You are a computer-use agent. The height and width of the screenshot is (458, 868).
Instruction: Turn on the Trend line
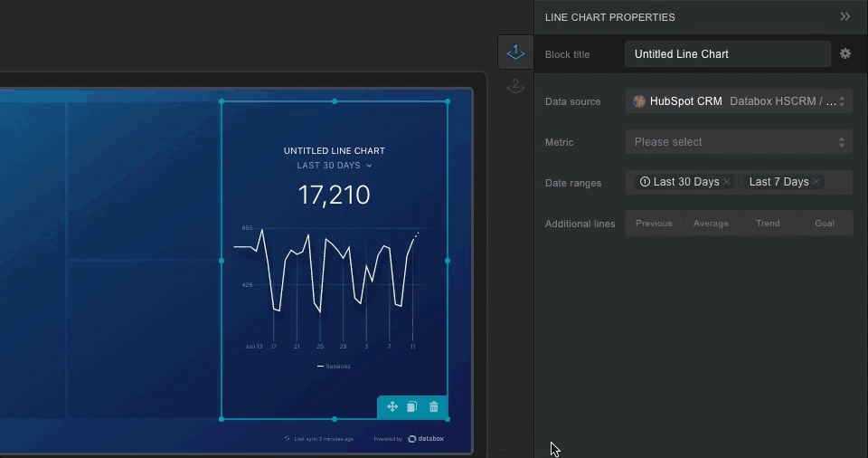pyautogui.click(x=768, y=224)
